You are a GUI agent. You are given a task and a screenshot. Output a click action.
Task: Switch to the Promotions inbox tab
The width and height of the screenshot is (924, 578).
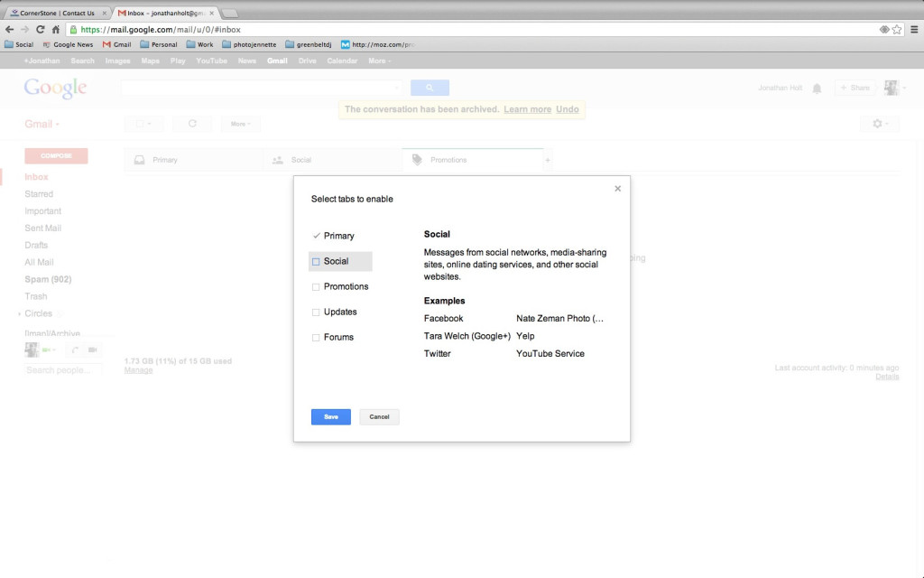(473, 160)
